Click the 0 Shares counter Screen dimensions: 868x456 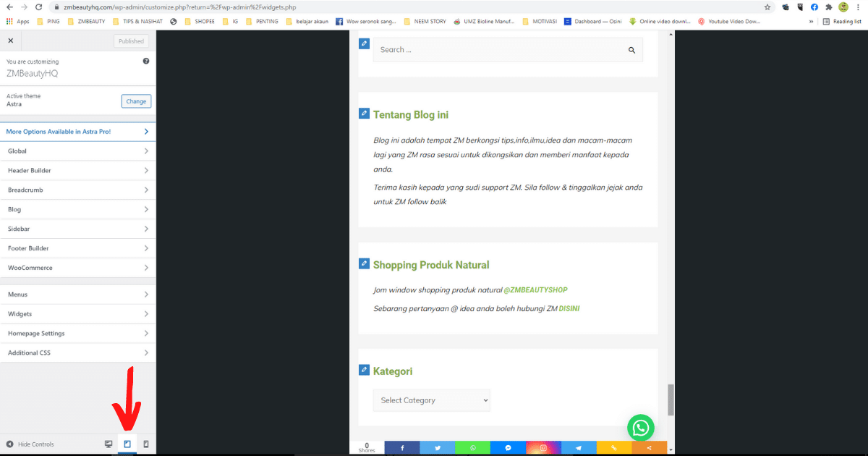[367, 448]
